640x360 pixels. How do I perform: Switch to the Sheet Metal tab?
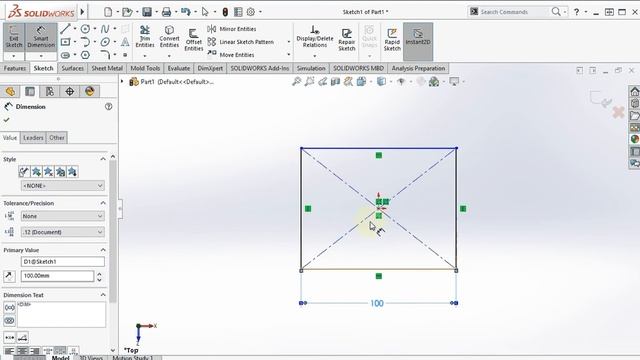point(107,68)
